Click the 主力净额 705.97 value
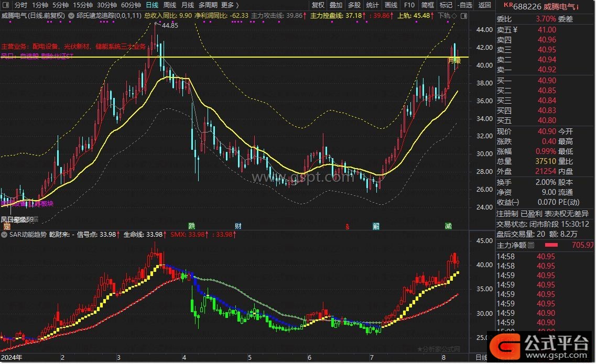Viewport: 597px width, 364px height. (582, 245)
